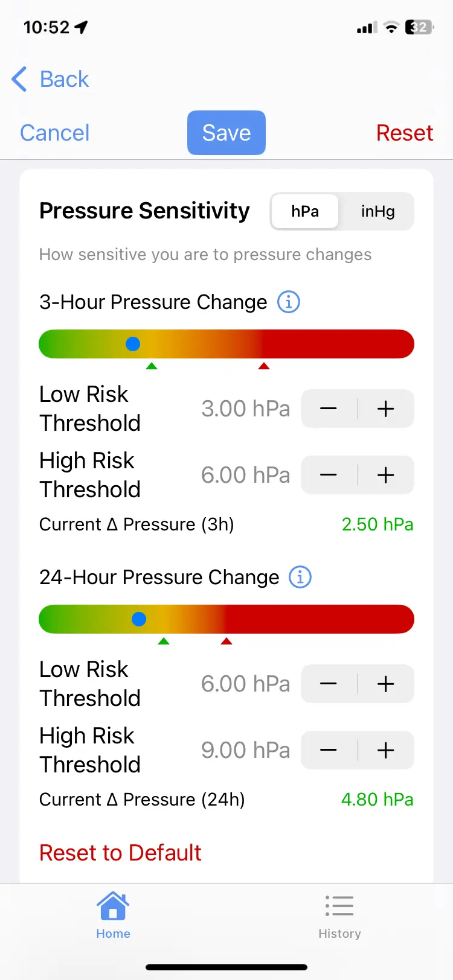Increase the 24-hour Low Risk Threshold
453x980 pixels.
[x=385, y=684]
